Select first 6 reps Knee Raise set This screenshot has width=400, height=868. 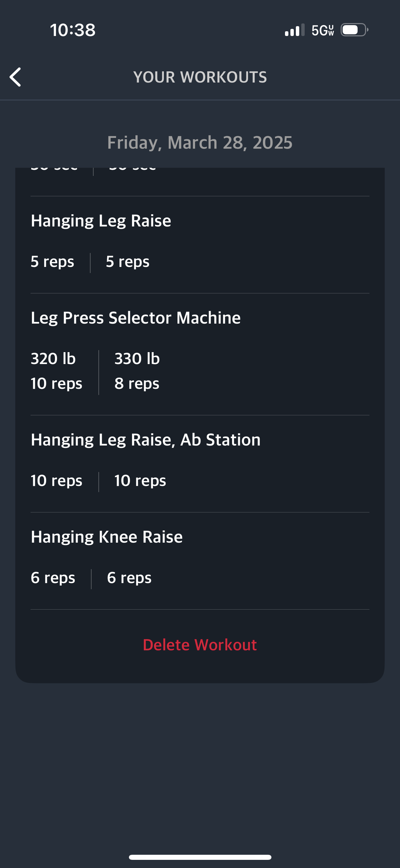pyautogui.click(x=53, y=578)
